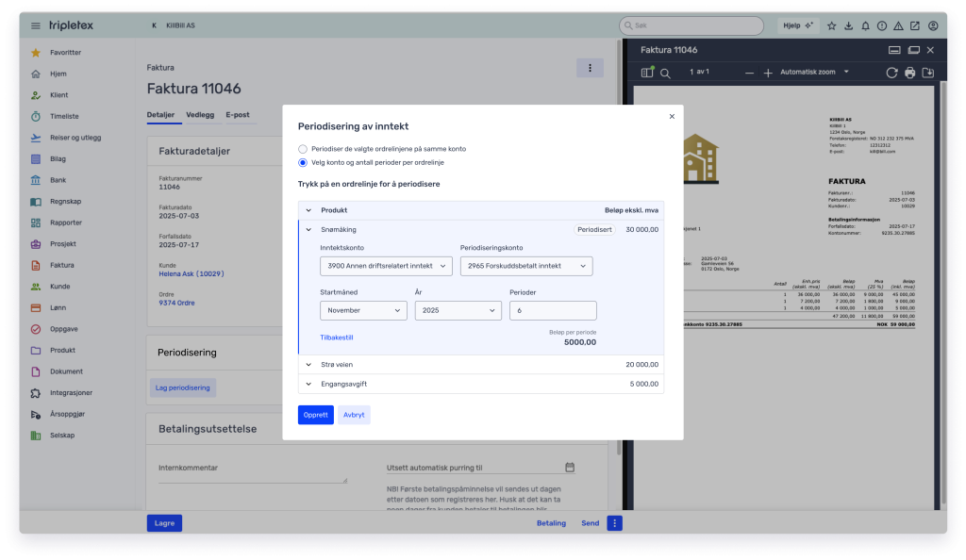Click inside the Perioder input field
The height and width of the screenshot is (560, 966).
pos(553,310)
